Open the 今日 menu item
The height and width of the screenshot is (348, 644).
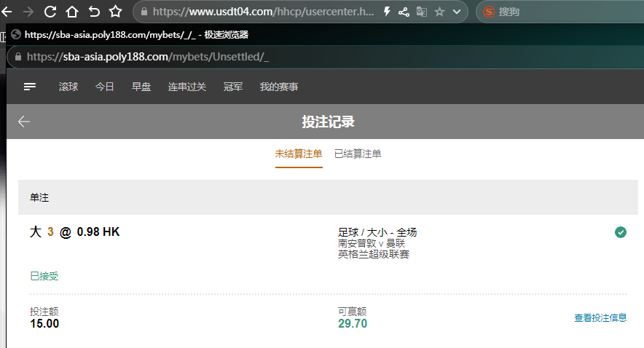(105, 87)
